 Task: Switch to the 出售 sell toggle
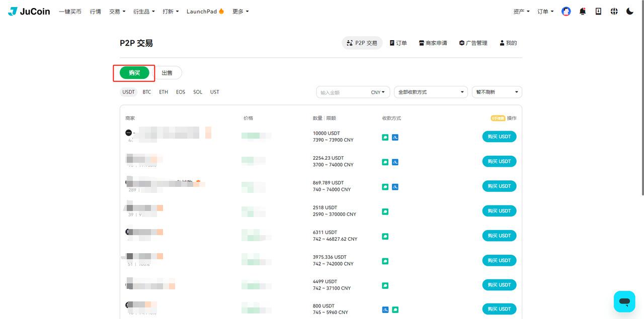(167, 73)
